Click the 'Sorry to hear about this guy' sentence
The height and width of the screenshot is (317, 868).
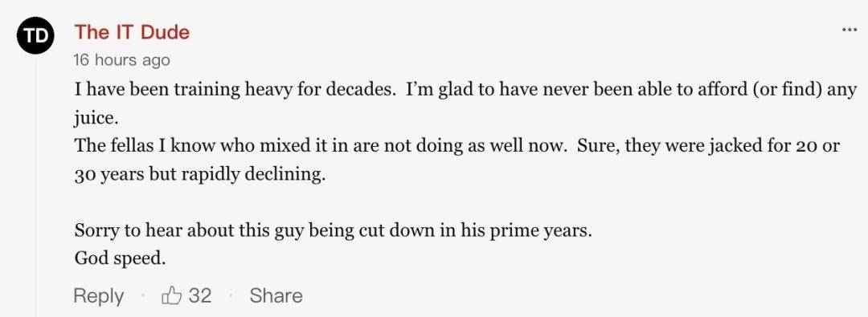[x=334, y=230]
